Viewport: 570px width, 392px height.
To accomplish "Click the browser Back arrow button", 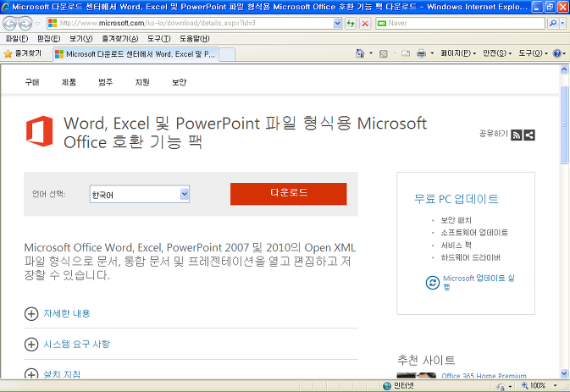I will point(9,24).
